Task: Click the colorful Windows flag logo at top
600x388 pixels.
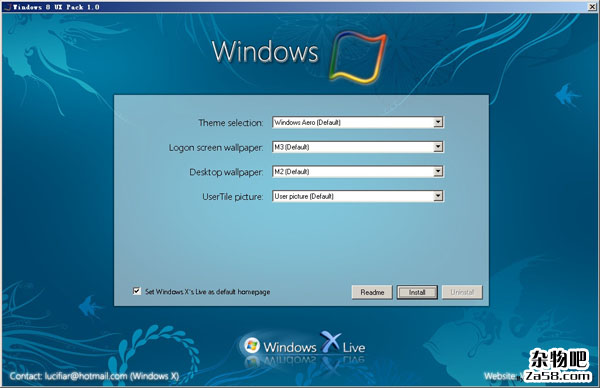Action: (357, 57)
